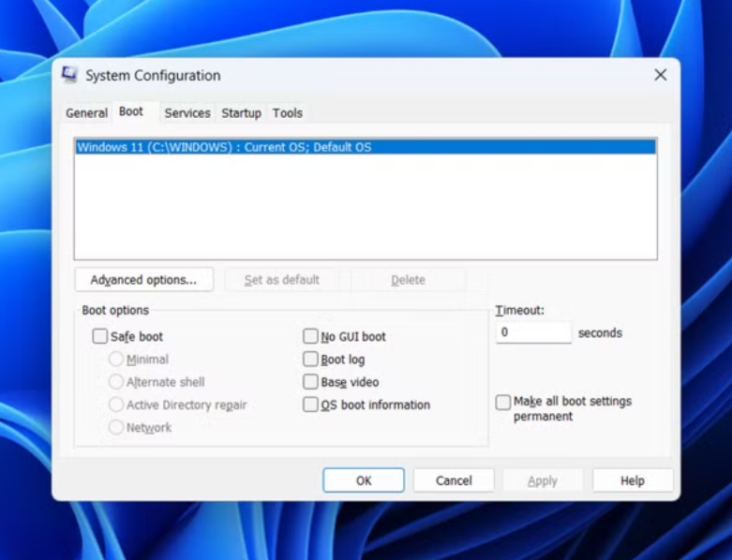
Task: Check Make all boot settings permanent
Action: [502, 402]
